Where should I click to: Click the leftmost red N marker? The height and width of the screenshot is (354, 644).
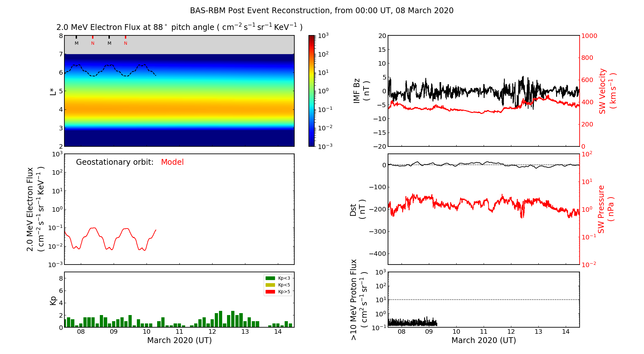click(93, 43)
